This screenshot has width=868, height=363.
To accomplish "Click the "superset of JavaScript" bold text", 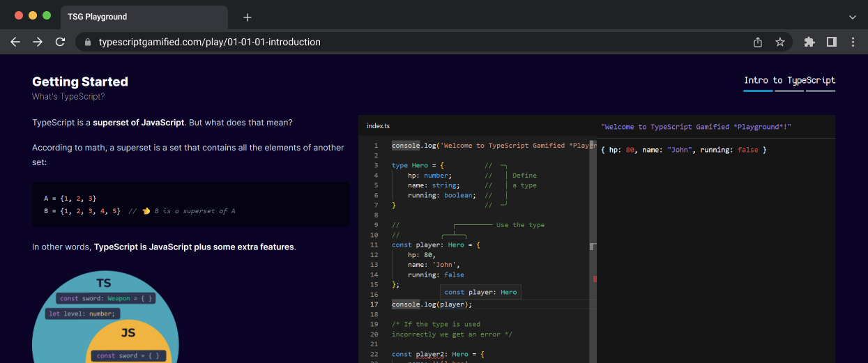I will (139, 123).
